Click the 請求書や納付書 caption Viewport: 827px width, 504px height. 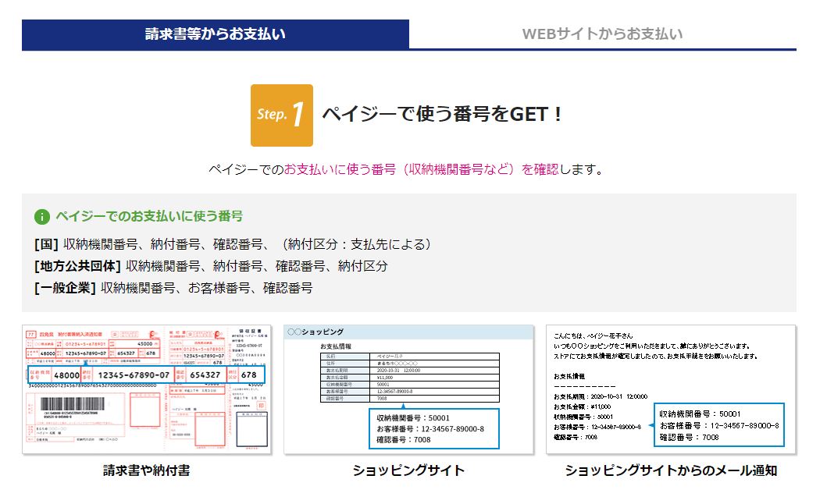coord(146,470)
